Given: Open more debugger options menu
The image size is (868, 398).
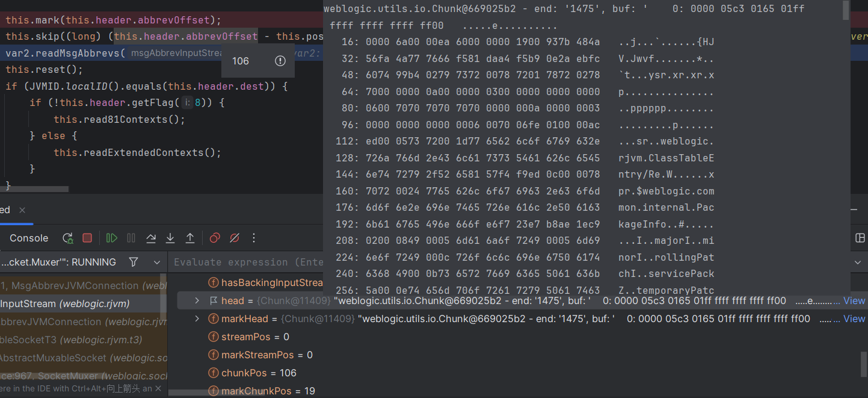Looking at the screenshot, I should [254, 238].
